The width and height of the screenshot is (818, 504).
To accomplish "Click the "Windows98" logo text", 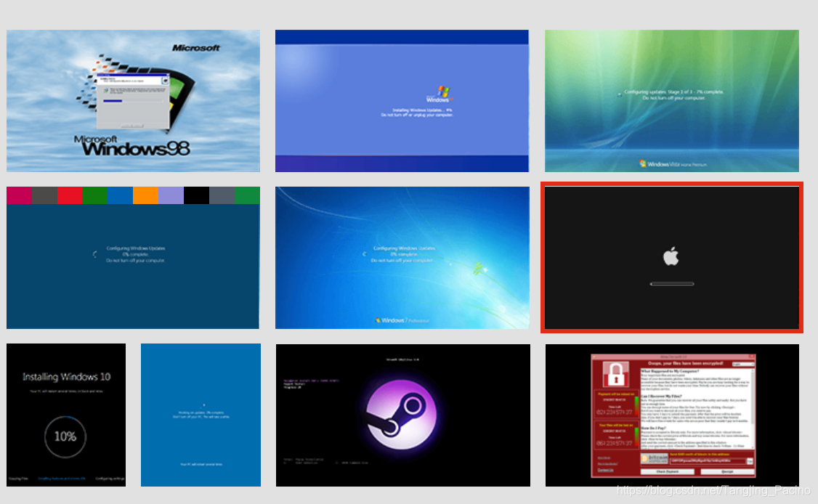I will [x=136, y=149].
